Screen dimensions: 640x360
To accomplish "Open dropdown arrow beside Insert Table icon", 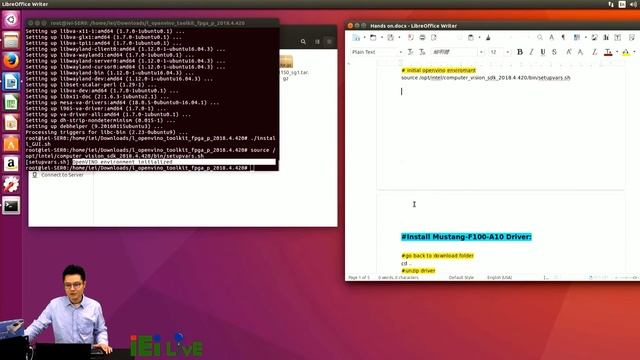I will pos(585,38).
